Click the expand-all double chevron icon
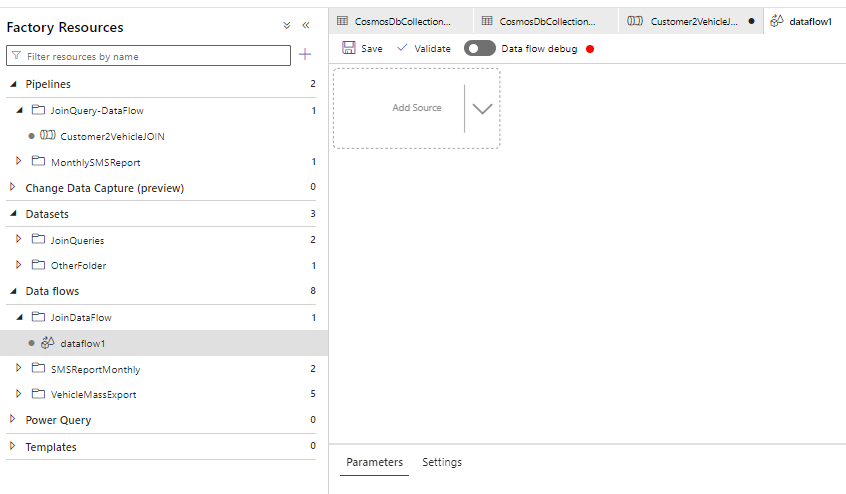846x494 pixels. [x=287, y=26]
